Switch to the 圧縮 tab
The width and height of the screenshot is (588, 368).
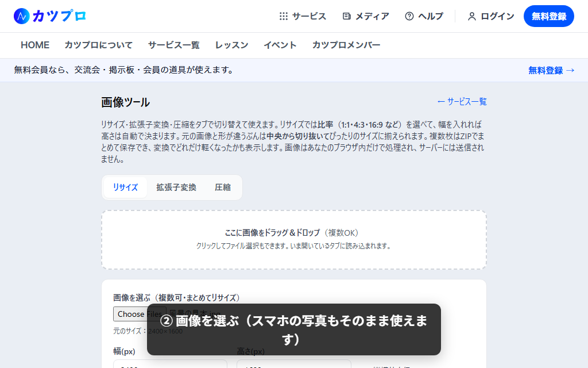(223, 187)
